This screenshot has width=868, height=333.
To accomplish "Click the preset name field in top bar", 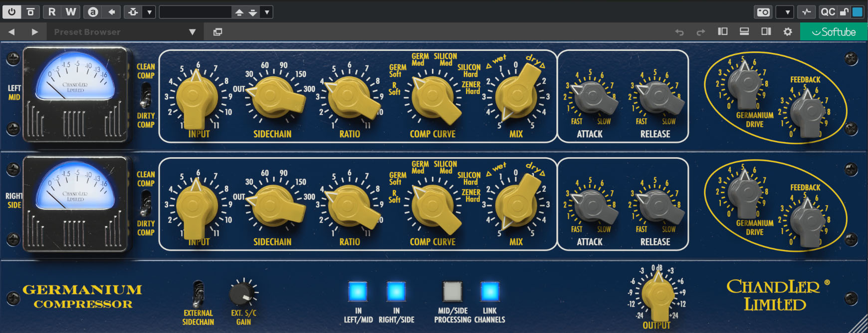I will [196, 11].
